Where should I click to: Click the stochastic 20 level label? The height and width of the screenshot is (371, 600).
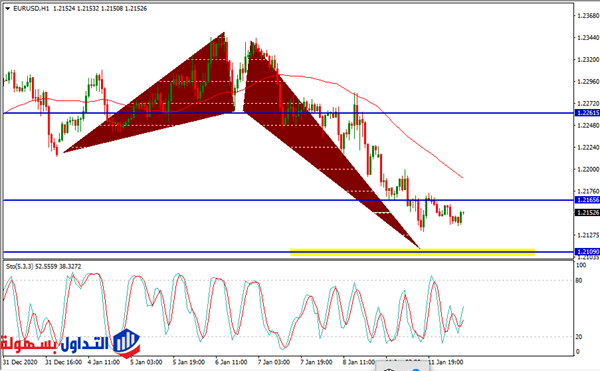[579, 337]
